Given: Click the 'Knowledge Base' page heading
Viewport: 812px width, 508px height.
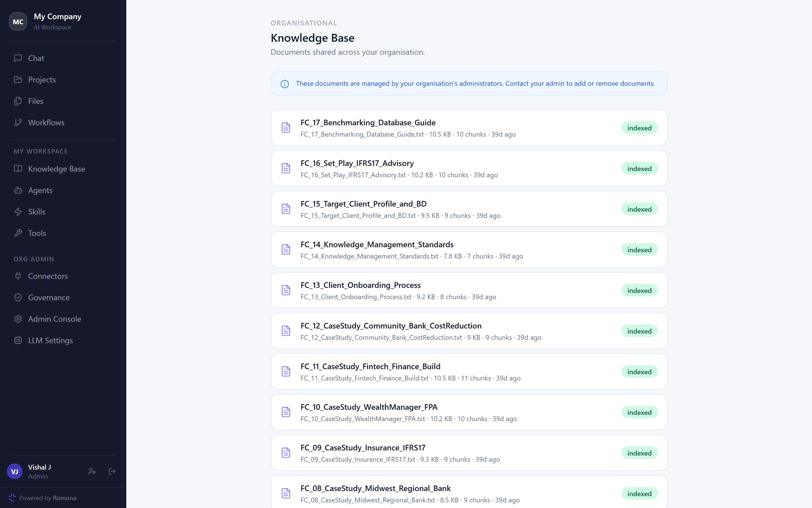Looking at the screenshot, I should (312, 38).
